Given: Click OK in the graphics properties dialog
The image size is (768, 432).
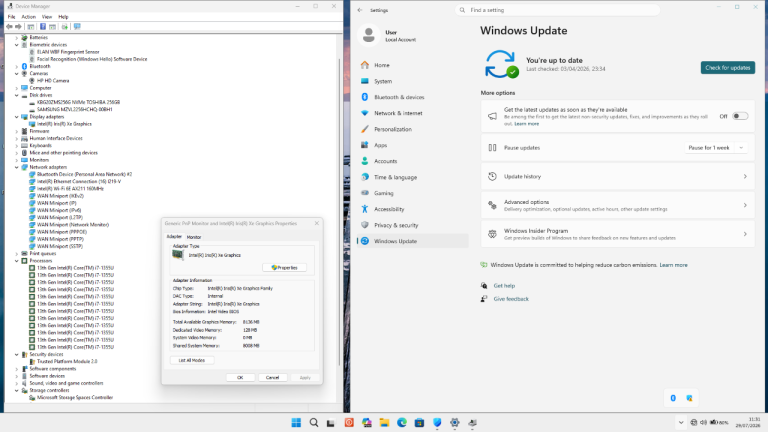Looking at the screenshot, I should pyautogui.click(x=240, y=378).
